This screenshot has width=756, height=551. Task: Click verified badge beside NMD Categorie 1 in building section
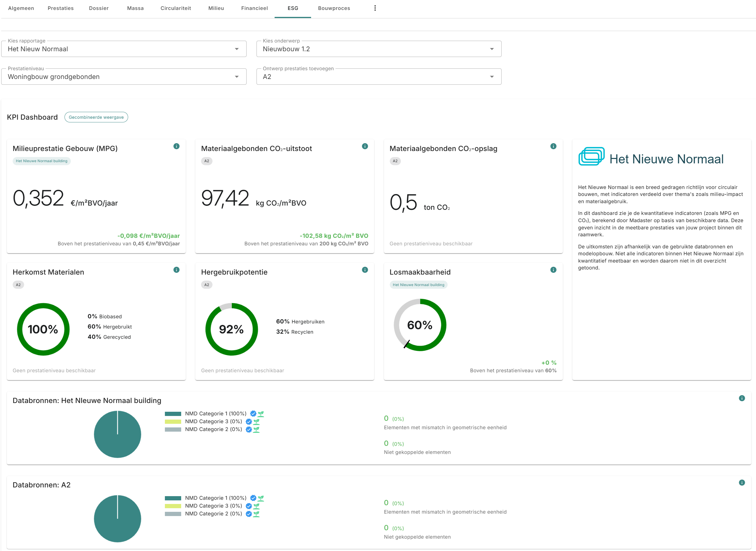pyautogui.click(x=253, y=414)
